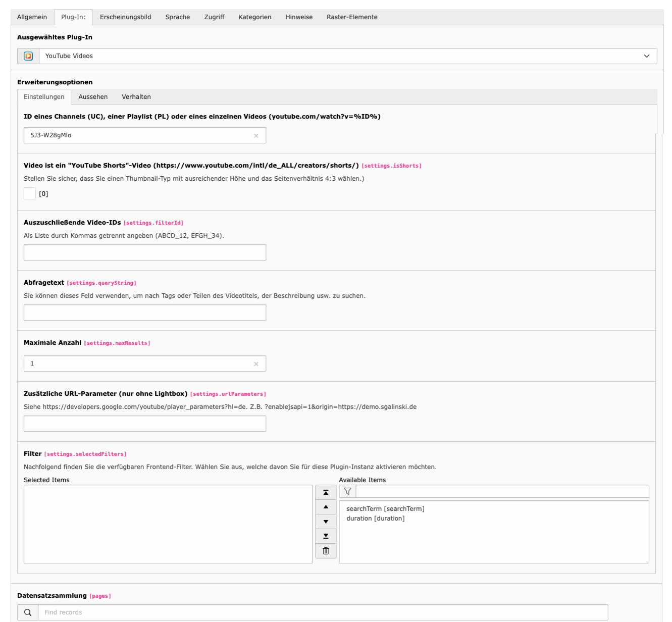672x622 pixels.
Task: Clear the video ID input using its X icon
Action: pyautogui.click(x=256, y=135)
